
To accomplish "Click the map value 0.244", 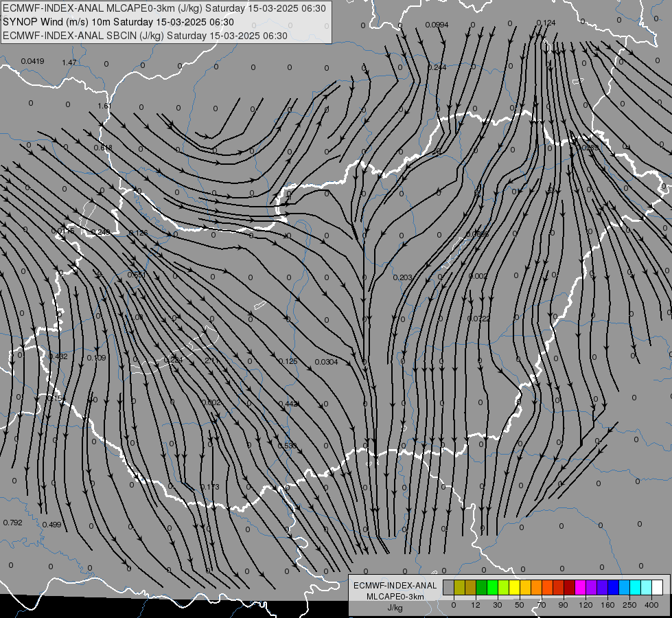I will click(x=437, y=67).
